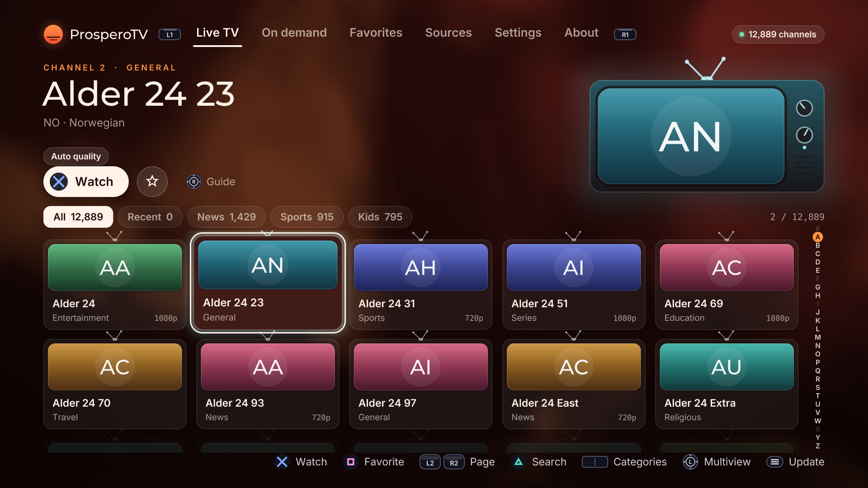Open the Favorites tab

(x=376, y=33)
